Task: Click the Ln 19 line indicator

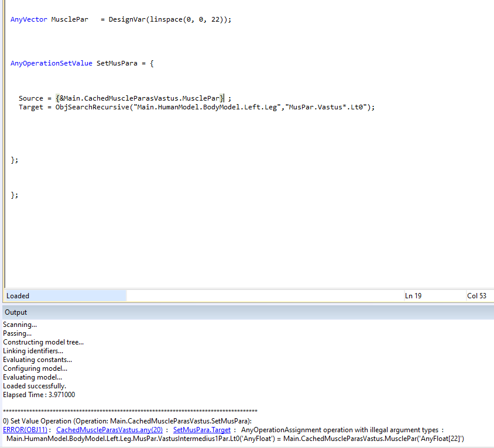Action: (x=413, y=296)
